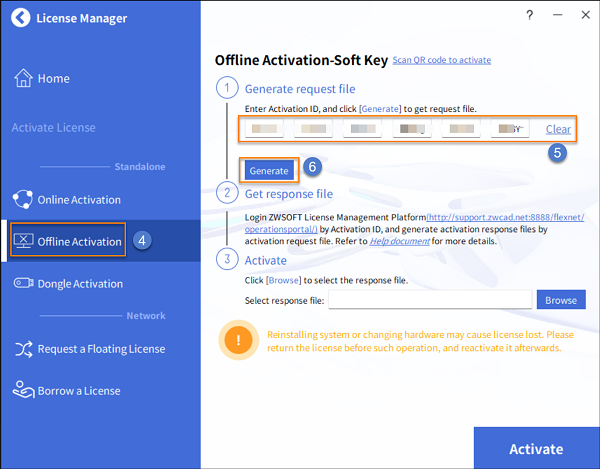Close the License Manager window
This screenshot has width=600, height=469.
coord(585,15)
